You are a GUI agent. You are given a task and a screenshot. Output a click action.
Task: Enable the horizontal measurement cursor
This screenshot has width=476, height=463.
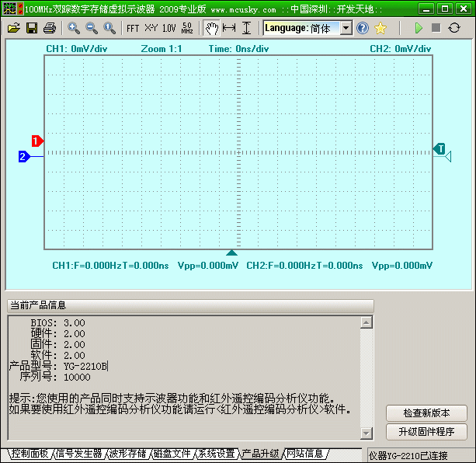229,28
